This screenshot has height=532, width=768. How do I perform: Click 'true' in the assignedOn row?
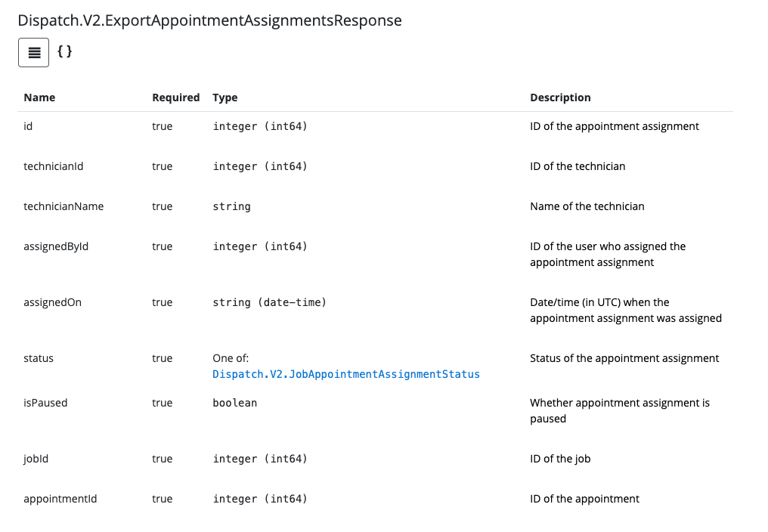[162, 303]
